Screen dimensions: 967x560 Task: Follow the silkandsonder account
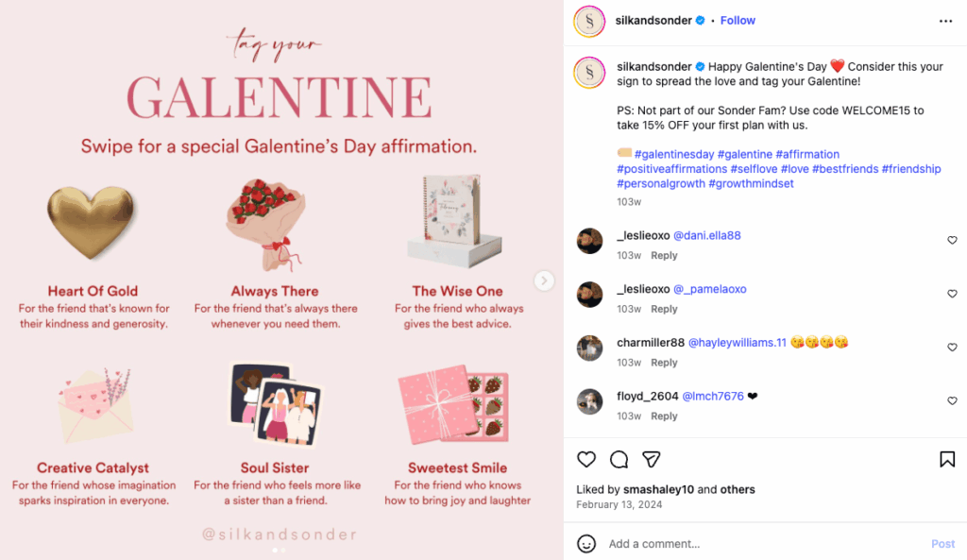pos(738,20)
